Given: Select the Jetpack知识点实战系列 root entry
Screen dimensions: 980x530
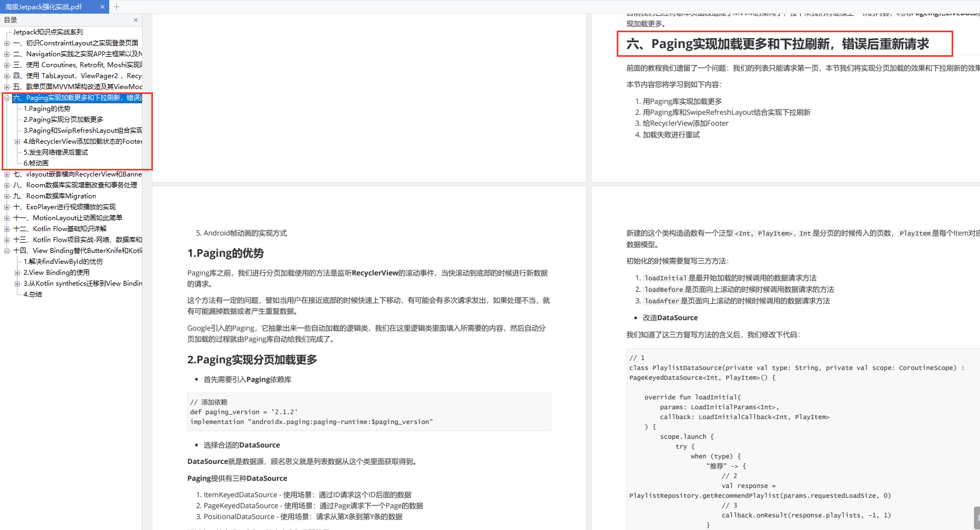Looking at the screenshot, I should coord(48,32).
